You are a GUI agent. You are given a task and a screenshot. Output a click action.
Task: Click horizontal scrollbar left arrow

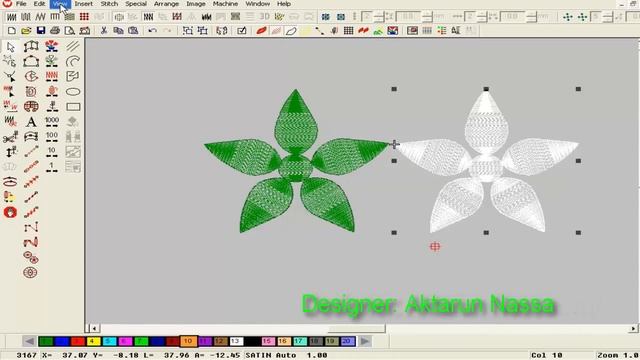tap(94, 329)
